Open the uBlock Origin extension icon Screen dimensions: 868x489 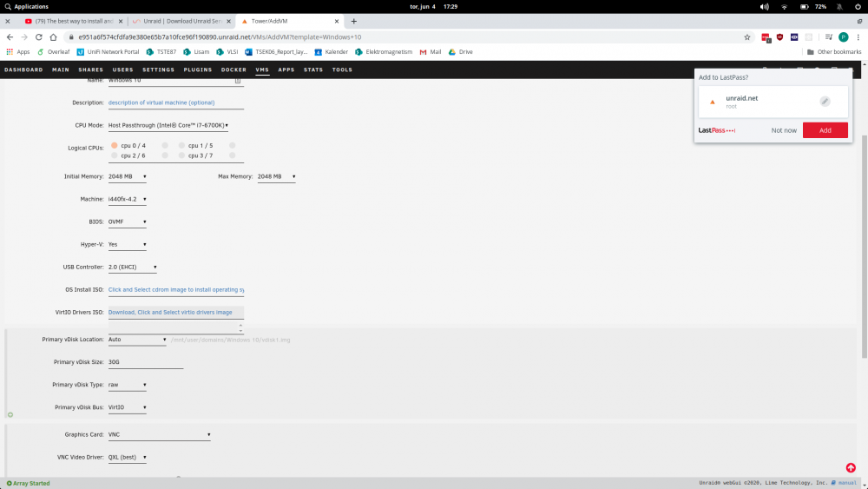tap(780, 37)
